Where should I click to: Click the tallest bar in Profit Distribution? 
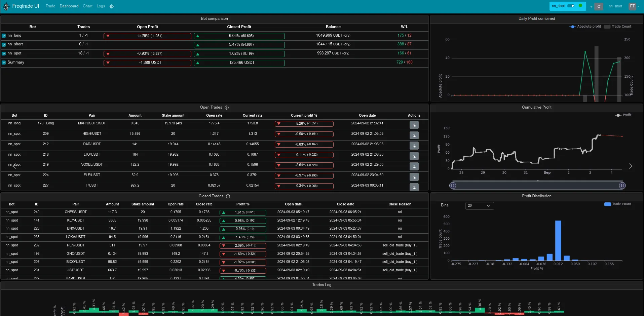pos(558,240)
